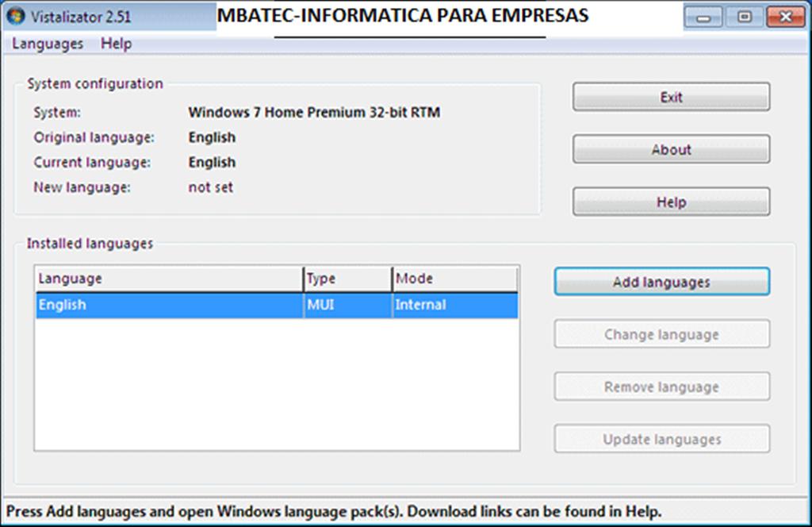The height and width of the screenshot is (527, 812).
Task: Open the About dialog
Action: coord(670,149)
